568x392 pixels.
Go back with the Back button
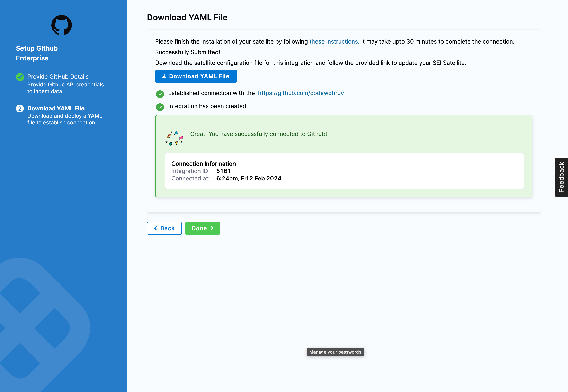[x=164, y=228]
